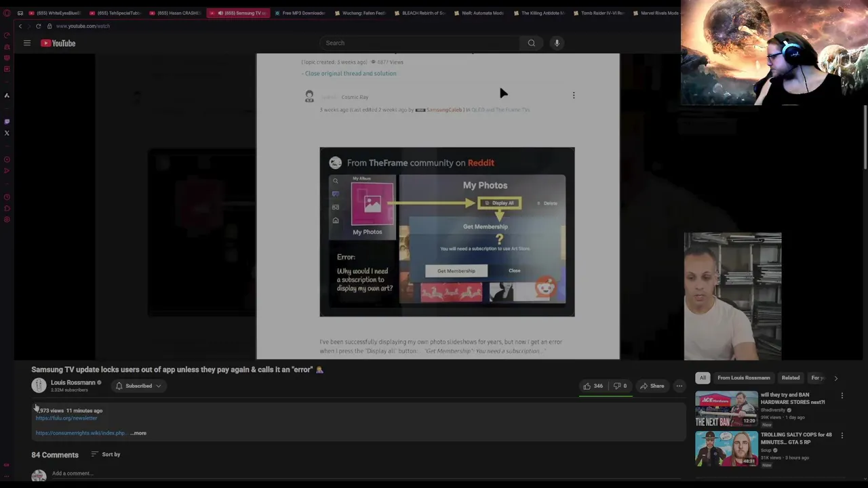Screen dimensions: 868x488
Task: Switch to the Hasan CRASHE browser tab
Action: (175, 13)
